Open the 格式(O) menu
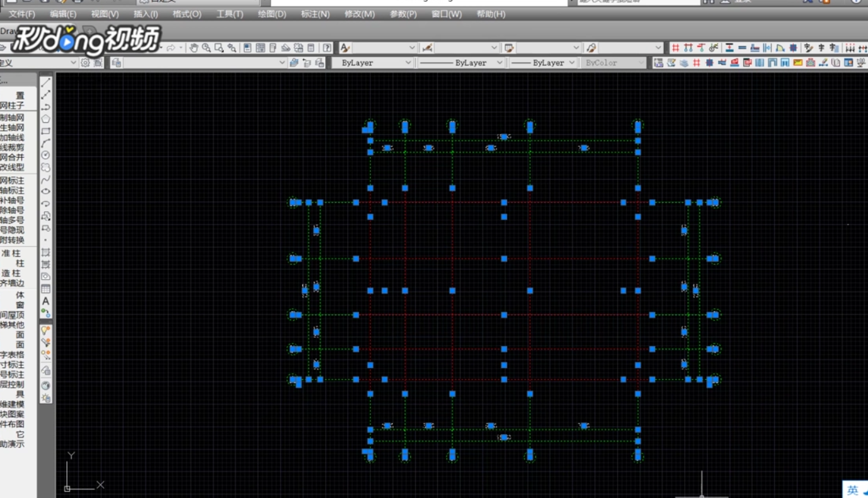 187,14
